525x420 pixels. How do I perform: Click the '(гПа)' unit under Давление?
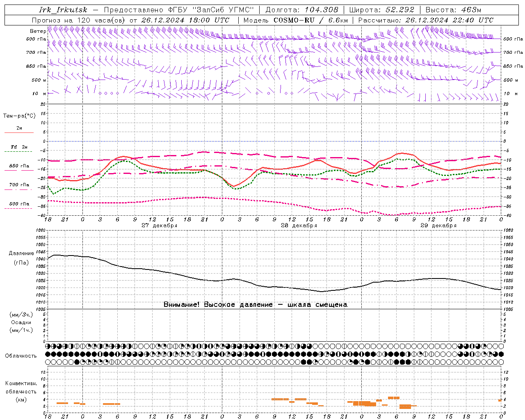click(21, 262)
